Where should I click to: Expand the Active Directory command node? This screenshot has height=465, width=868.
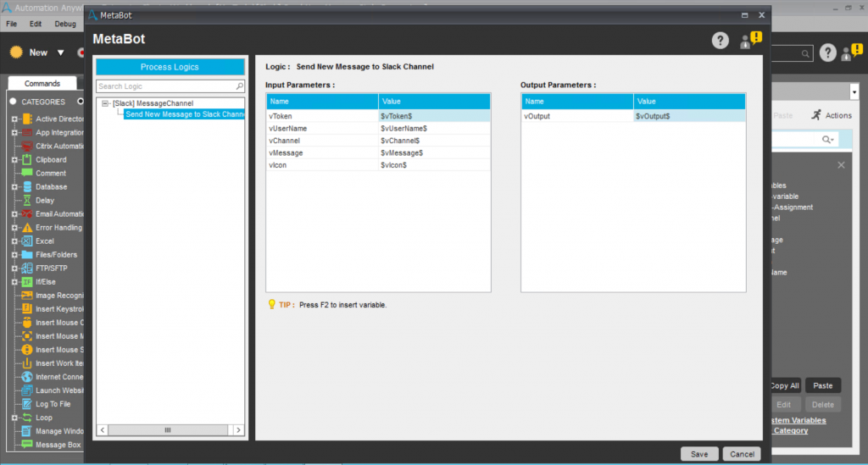point(14,119)
